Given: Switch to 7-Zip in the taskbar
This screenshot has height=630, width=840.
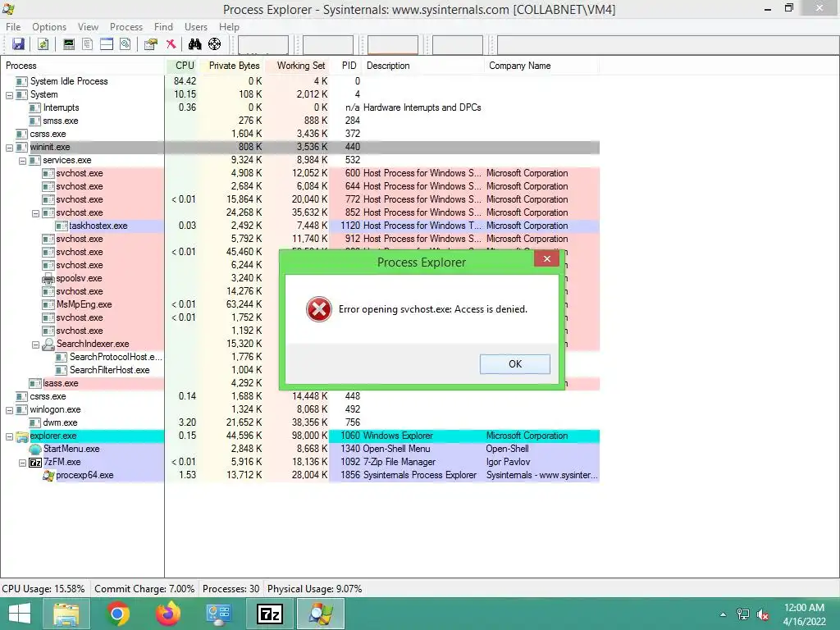Looking at the screenshot, I should [x=270, y=614].
